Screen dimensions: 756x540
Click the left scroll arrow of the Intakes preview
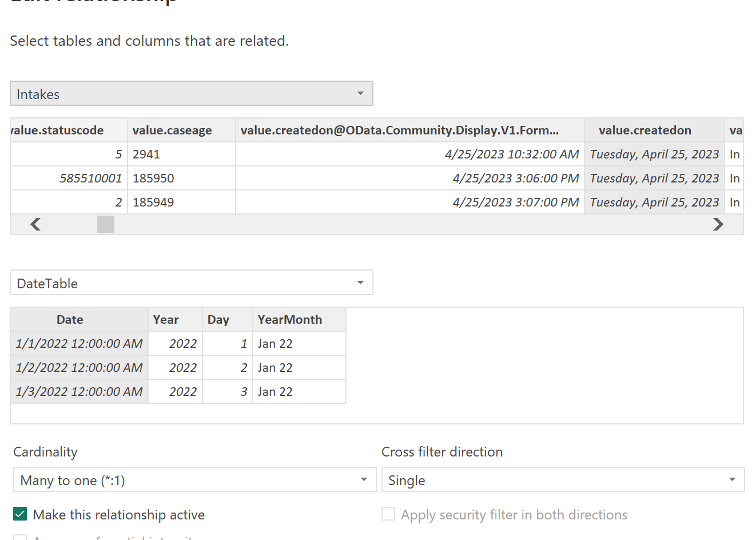[x=35, y=224]
